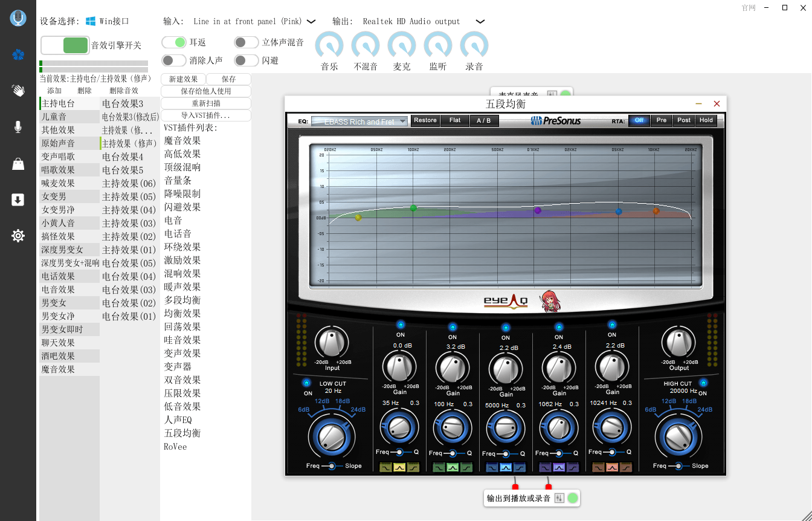Select the yellow band peak filter icon

coord(399,467)
